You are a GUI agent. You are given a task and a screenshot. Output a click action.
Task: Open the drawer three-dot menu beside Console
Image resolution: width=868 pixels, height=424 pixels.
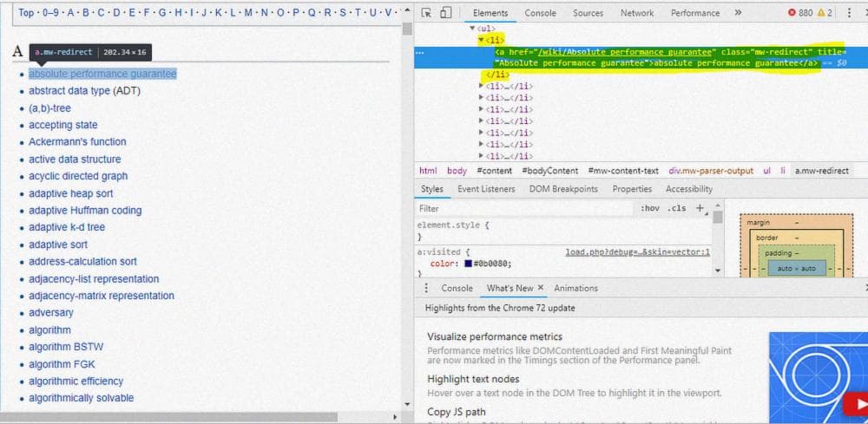(425, 288)
